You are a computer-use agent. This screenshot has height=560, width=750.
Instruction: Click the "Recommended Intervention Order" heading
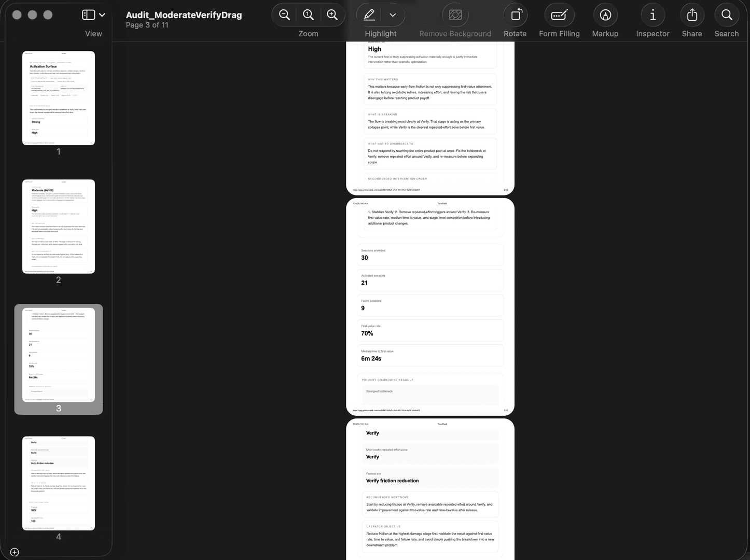click(398, 179)
